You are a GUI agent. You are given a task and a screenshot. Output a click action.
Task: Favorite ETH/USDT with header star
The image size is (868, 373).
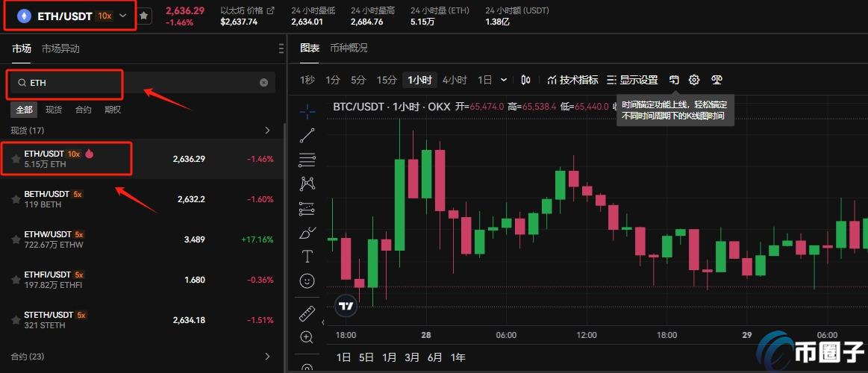coord(143,16)
